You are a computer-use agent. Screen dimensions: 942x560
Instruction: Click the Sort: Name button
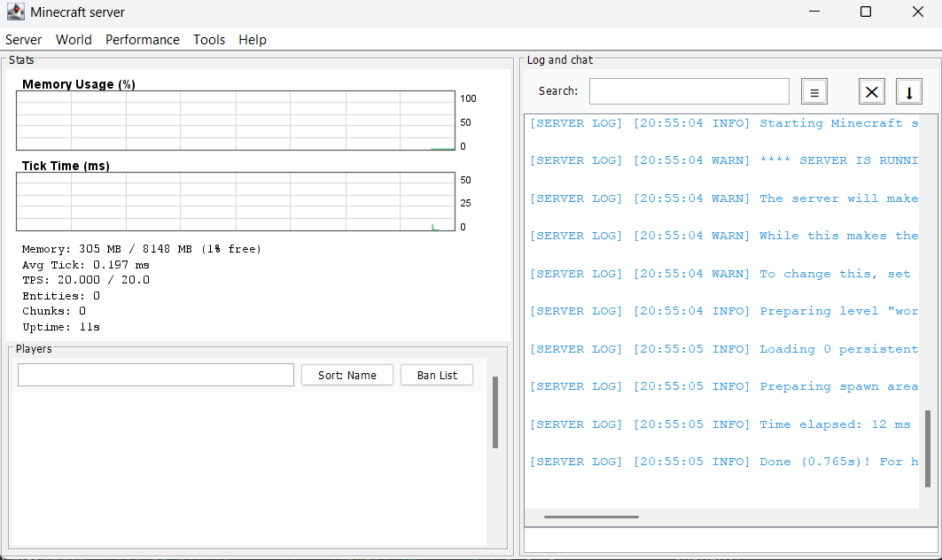click(347, 375)
